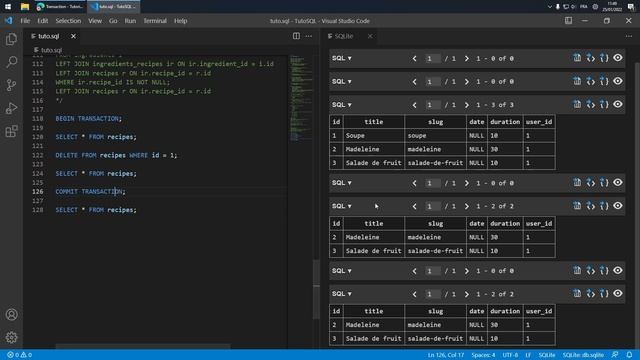The image size is (640, 360).
Task: Open the Terminal menu
Action: [x=155, y=21]
